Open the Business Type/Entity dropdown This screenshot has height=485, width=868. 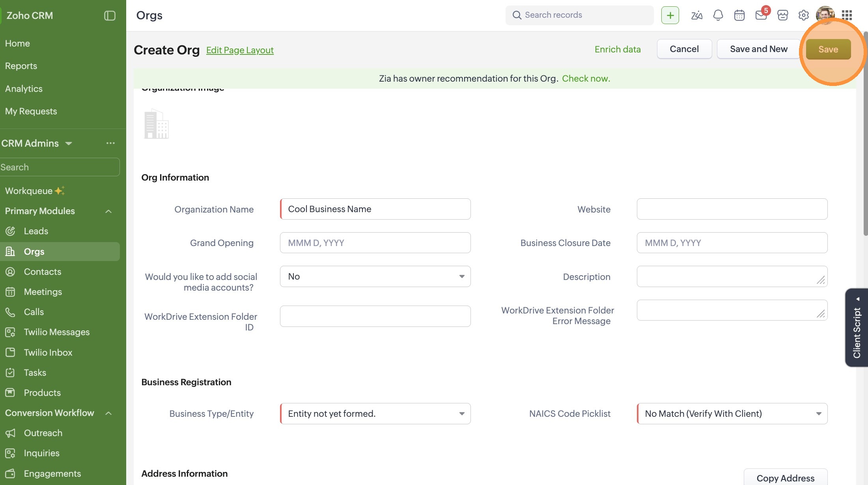tap(375, 414)
